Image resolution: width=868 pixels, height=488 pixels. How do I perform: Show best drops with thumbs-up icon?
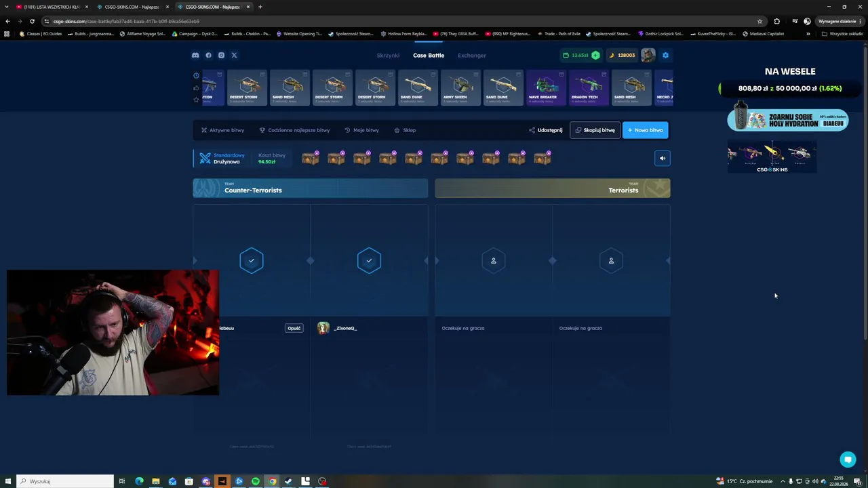(x=196, y=87)
